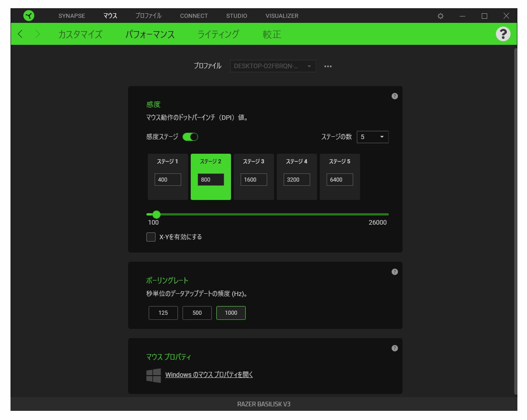Click the Windows logo icon
This screenshot has height=420, width=527.
pos(154,375)
